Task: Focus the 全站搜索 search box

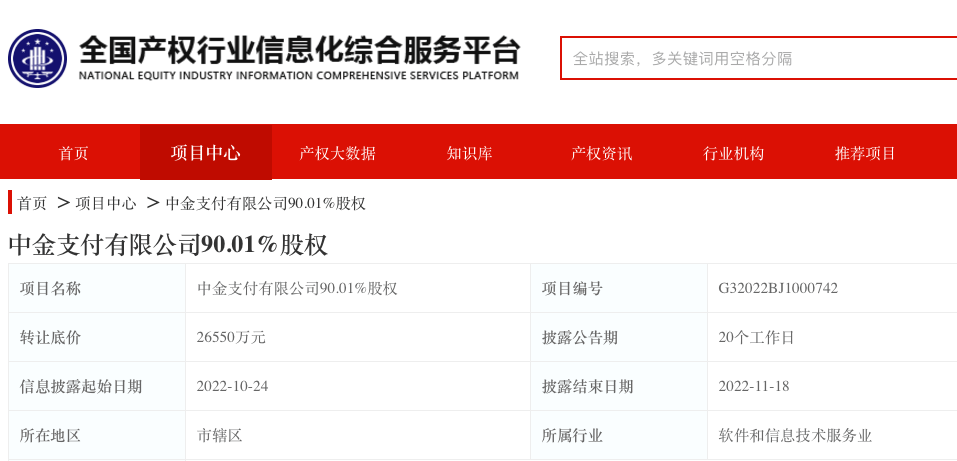Action: 759,58
